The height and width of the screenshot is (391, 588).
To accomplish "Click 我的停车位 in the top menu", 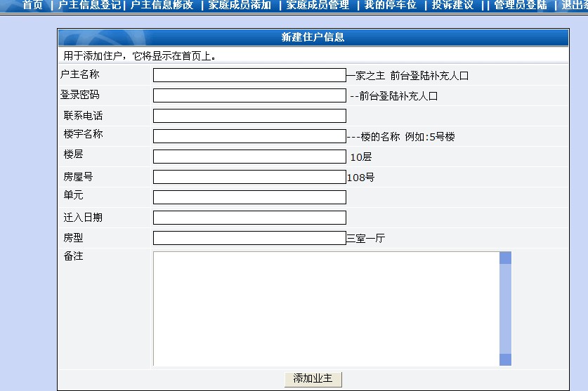I will (x=390, y=5).
